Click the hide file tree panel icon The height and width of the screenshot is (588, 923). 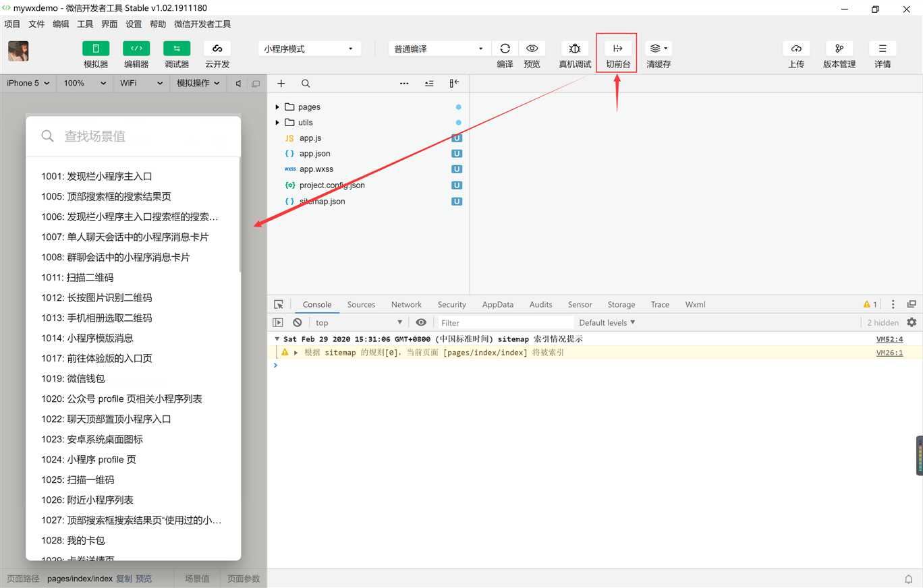pyautogui.click(x=454, y=84)
